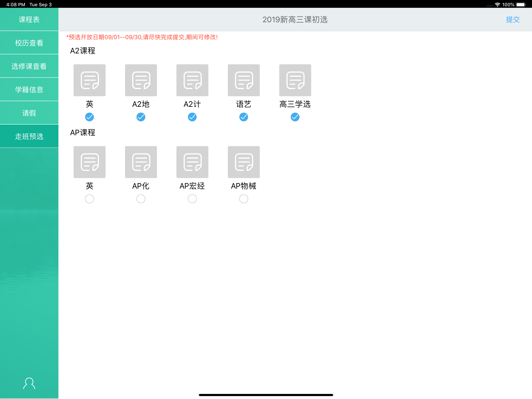Tap the A2课程 section heading
Image resolution: width=532 pixels, height=399 pixels.
[x=83, y=51]
